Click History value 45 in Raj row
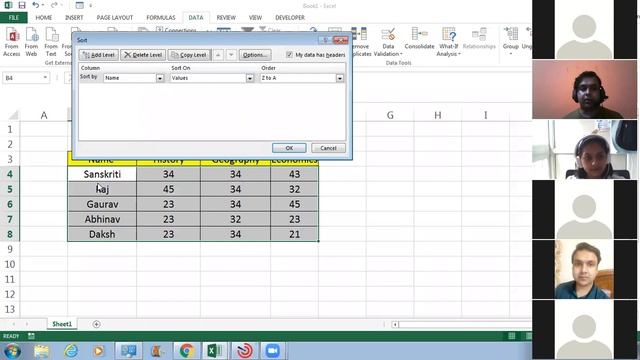This screenshot has width=640, height=360. pos(168,189)
